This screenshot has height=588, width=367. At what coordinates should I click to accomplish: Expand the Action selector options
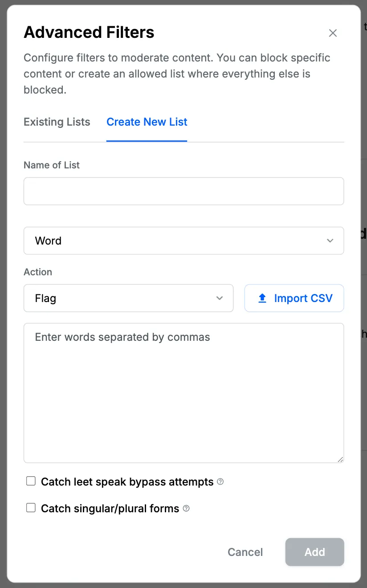(x=128, y=298)
